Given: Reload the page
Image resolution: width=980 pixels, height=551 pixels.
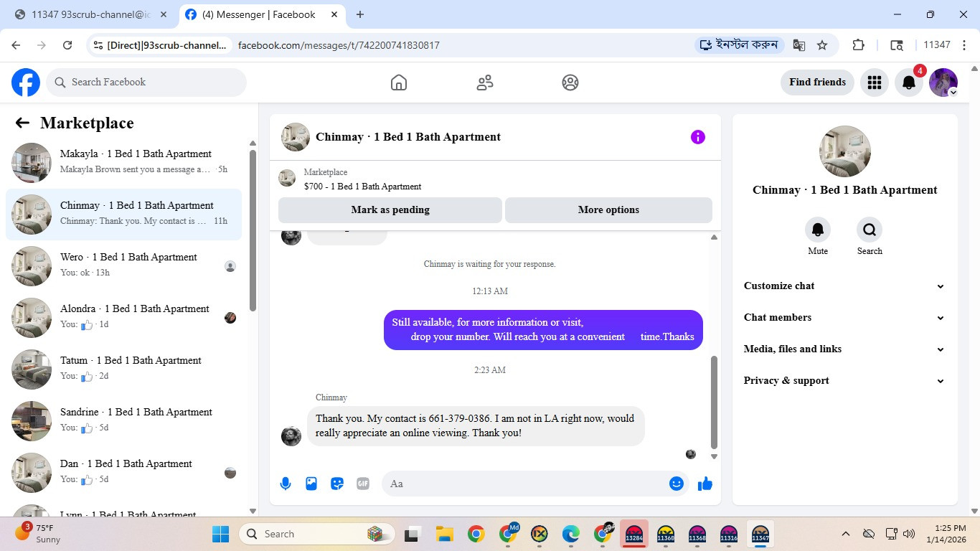Looking at the screenshot, I should coord(67,45).
